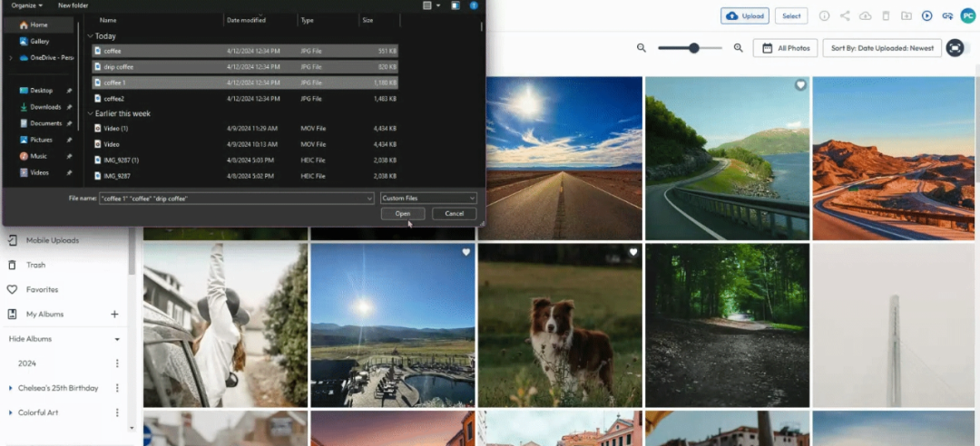Open the File name history dropdown

369,198
